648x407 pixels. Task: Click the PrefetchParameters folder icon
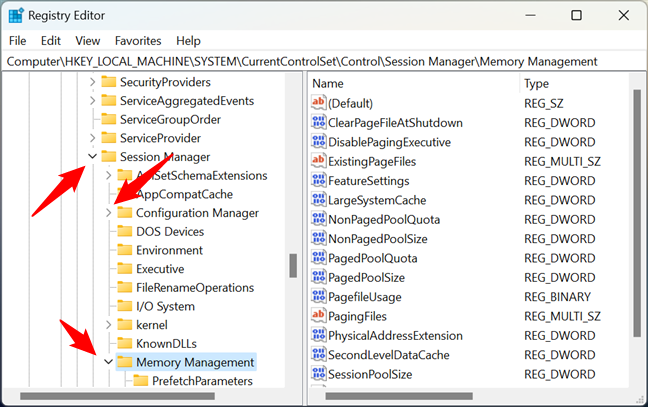141,381
